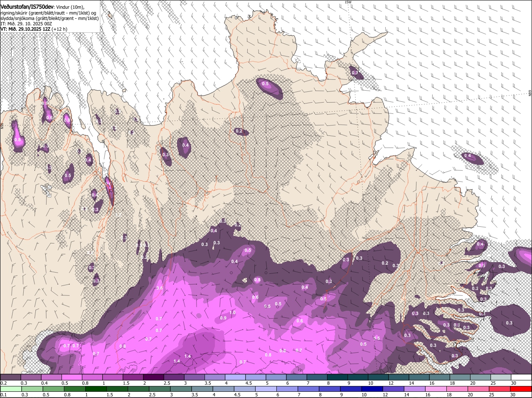Select the bright pink 0.5 swatch in upper legend

pyautogui.click(x=72, y=377)
